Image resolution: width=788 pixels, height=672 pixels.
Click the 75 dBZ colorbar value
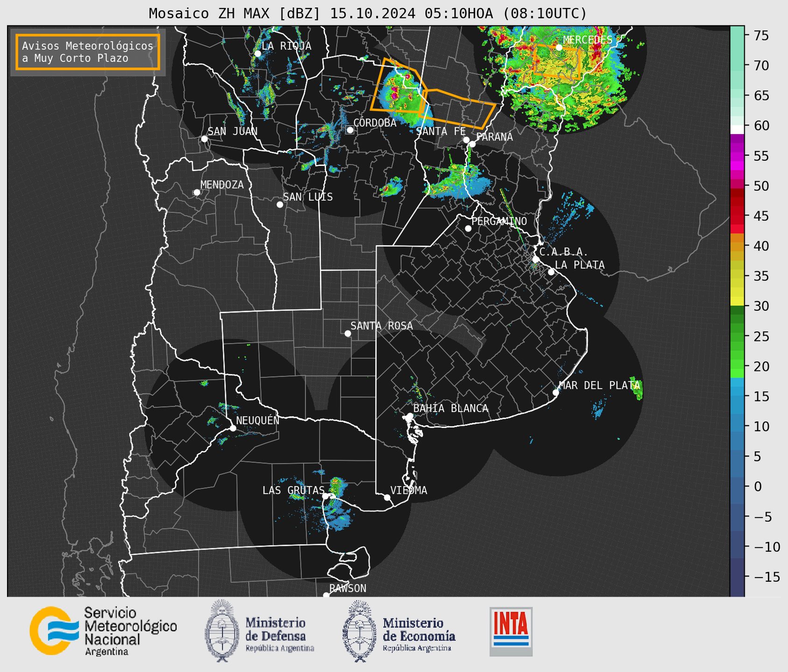tap(761, 36)
